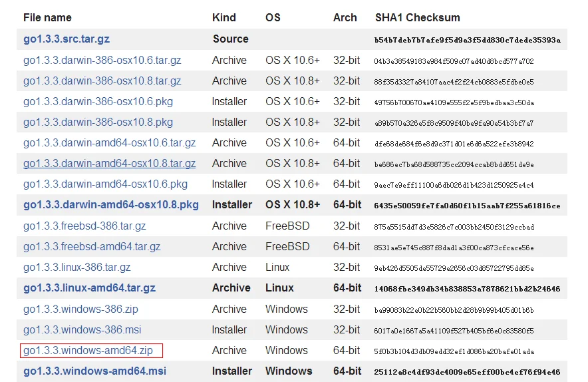Screen dimensions: 588x382
Task: Select go1.3.3.darwin-386-osx10.8.pkg installer
Action: tap(98, 122)
